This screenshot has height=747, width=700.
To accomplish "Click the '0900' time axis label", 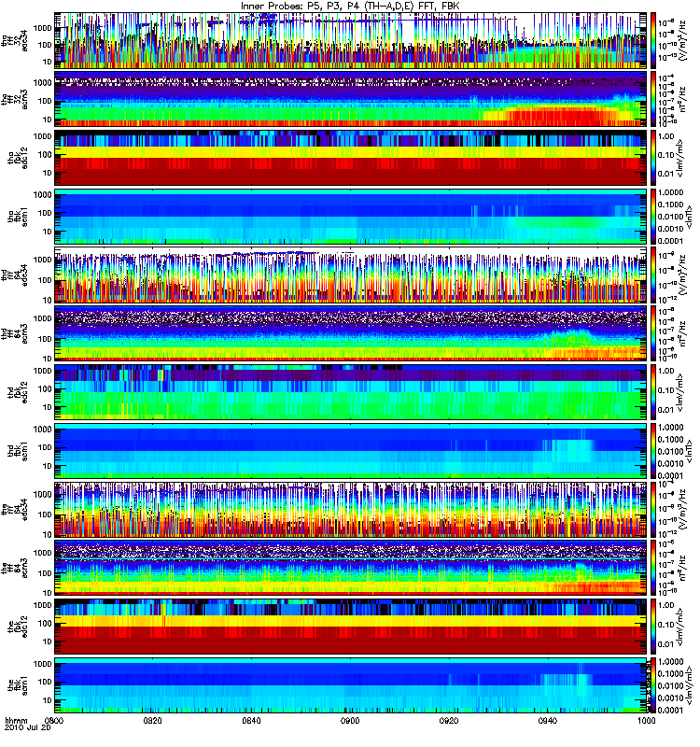I will pyautogui.click(x=350, y=721).
